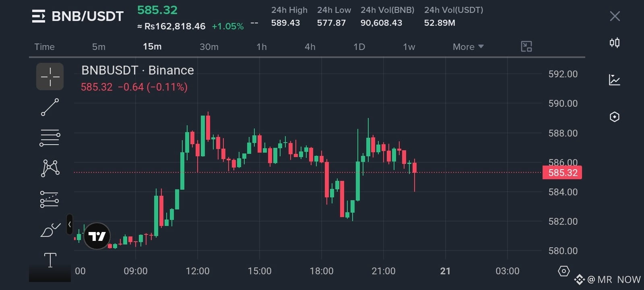This screenshot has width=644, height=290.
Task: Open price scale settings gear icon
Action: (564, 271)
